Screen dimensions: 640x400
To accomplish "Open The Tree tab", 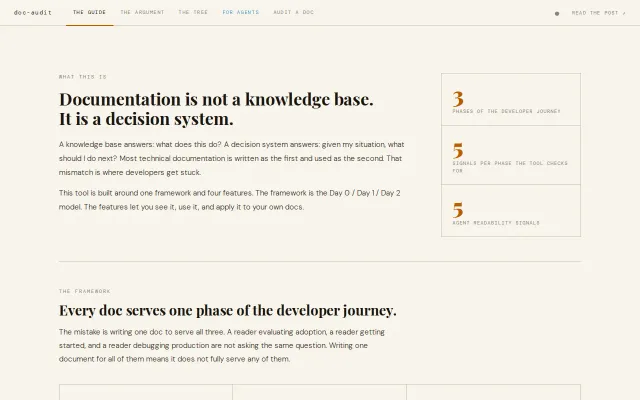I will (x=193, y=13).
